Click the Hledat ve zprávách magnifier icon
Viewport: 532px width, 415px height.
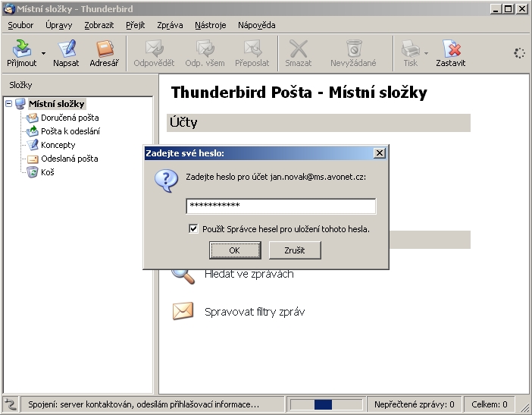(183, 273)
